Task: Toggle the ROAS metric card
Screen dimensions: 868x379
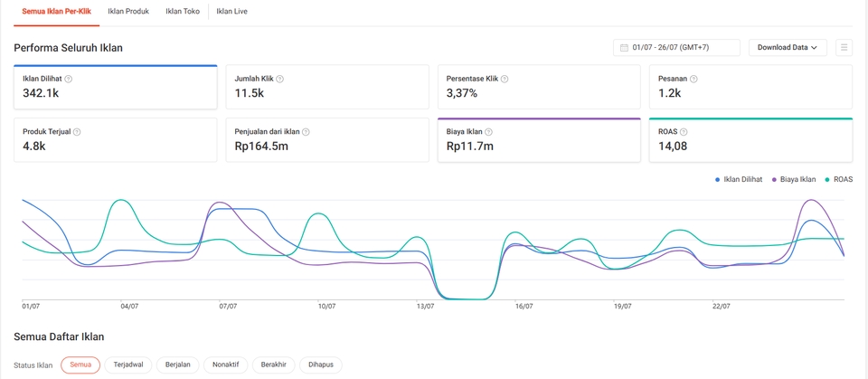Action: [x=750, y=140]
